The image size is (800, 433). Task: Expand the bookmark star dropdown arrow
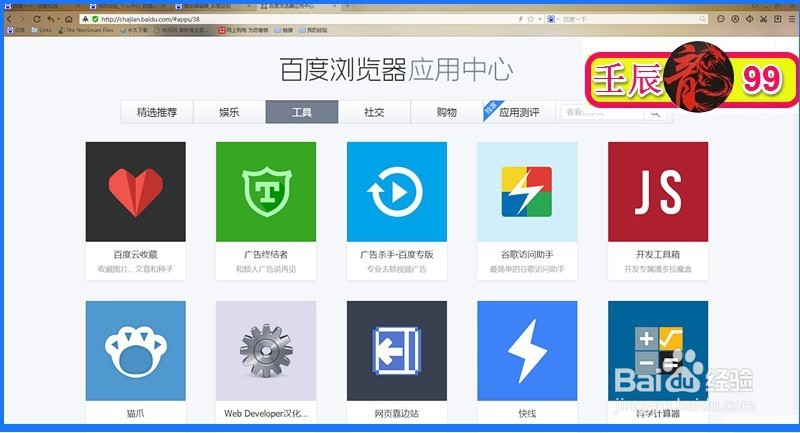[x=540, y=19]
